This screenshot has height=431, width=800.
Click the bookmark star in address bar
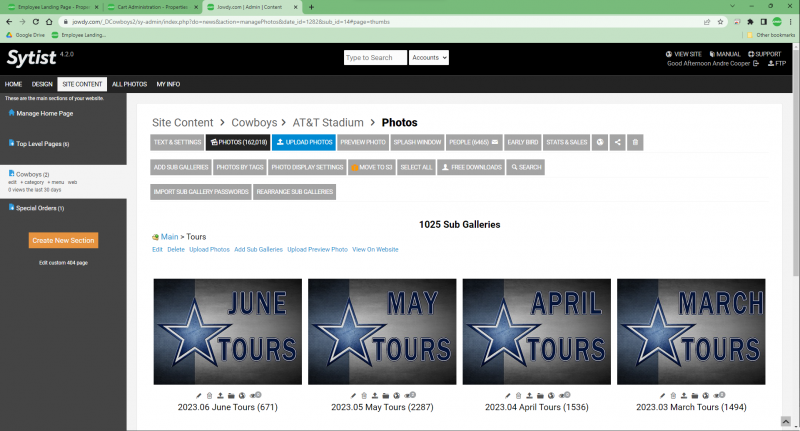(720, 22)
